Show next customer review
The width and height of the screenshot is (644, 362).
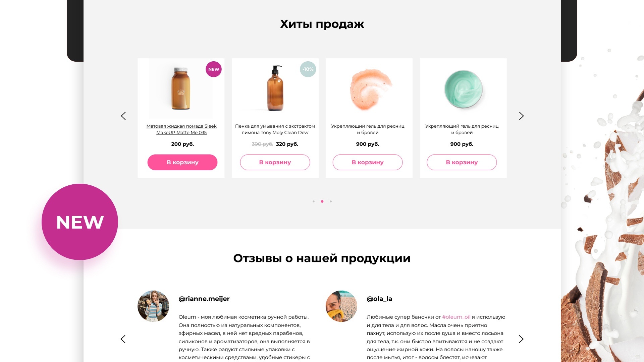[x=521, y=339]
